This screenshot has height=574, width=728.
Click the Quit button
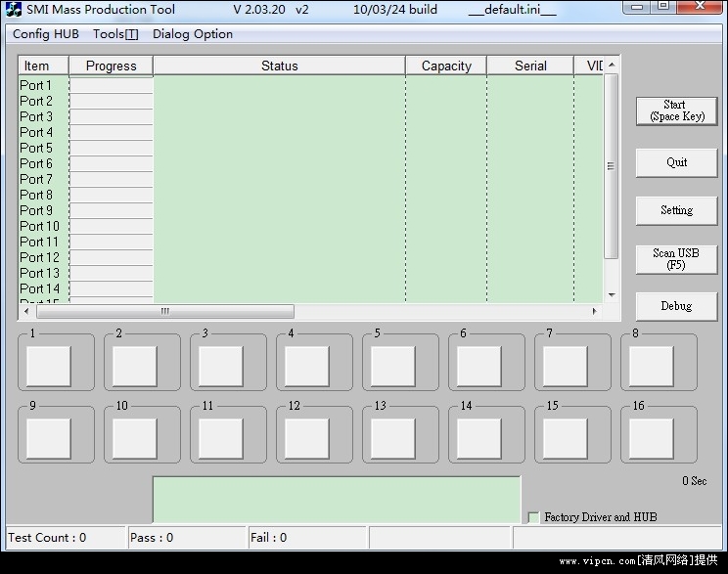[676, 162]
